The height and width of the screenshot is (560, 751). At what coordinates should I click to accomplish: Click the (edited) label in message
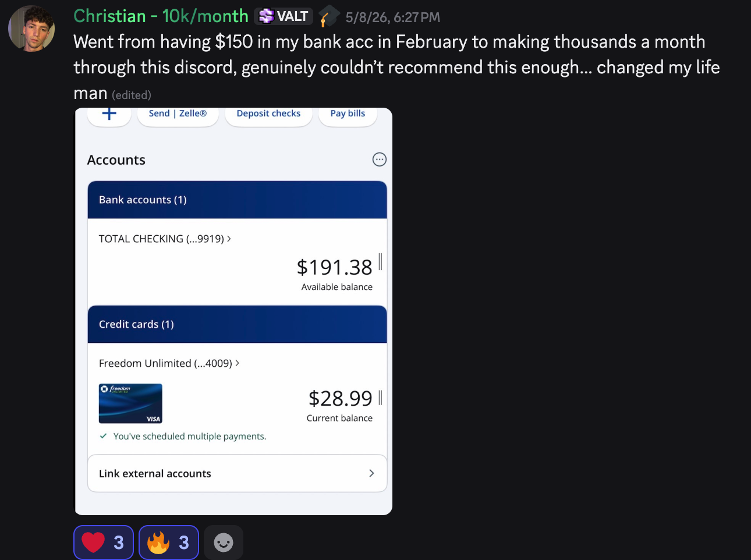pos(132,95)
